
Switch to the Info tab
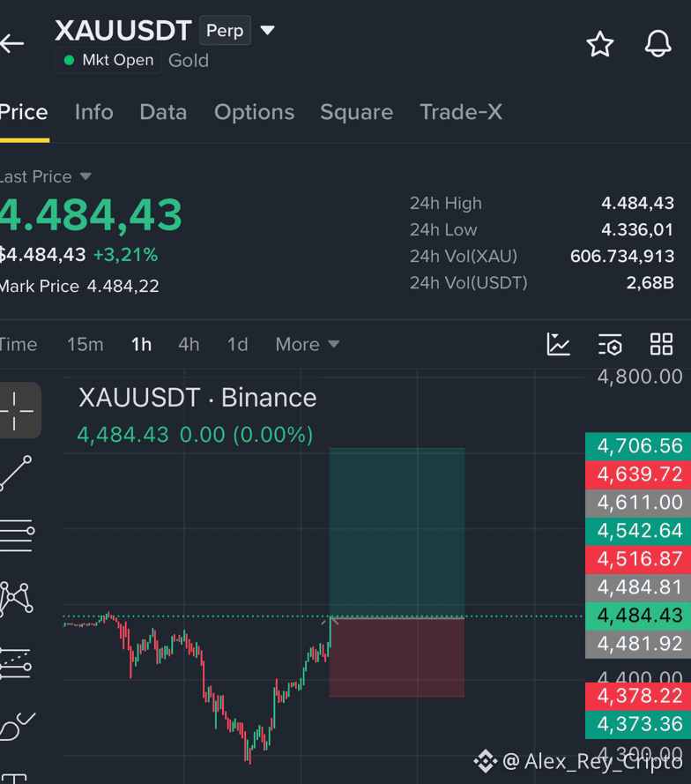(x=94, y=112)
